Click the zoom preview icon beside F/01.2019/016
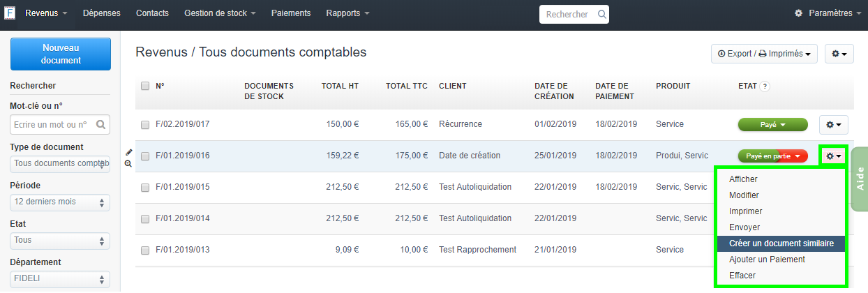The image size is (868, 293). [128, 163]
